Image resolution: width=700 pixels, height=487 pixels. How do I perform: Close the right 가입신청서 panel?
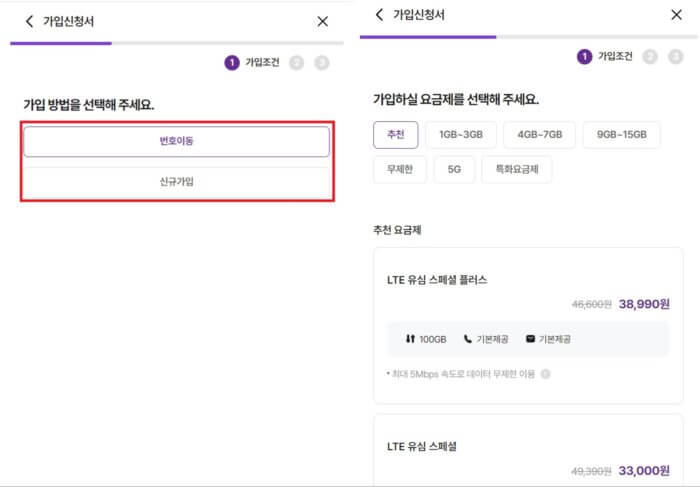pos(676,14)
